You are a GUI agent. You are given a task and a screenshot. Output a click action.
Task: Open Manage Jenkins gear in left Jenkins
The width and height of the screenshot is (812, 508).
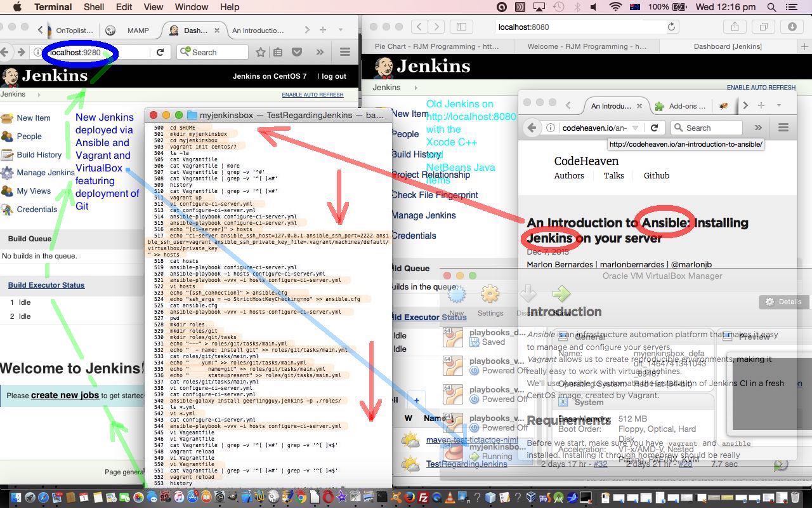pyautogui.click(x=7, y=173)
